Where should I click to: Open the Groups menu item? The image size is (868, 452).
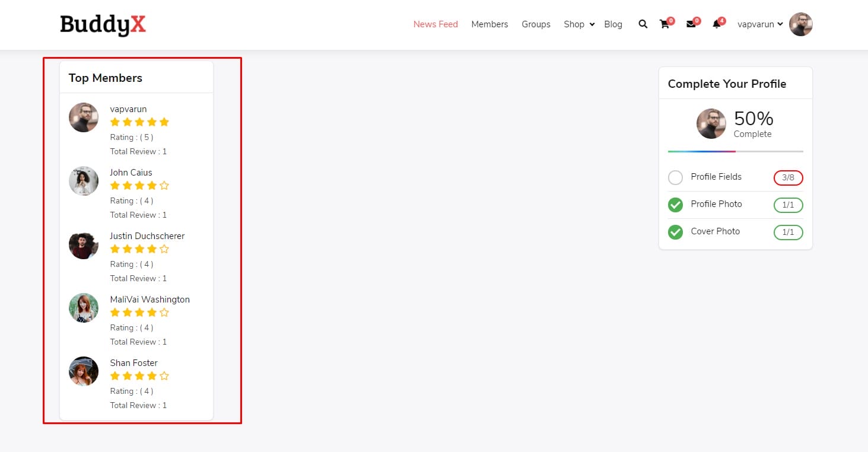tap(536, 24)
